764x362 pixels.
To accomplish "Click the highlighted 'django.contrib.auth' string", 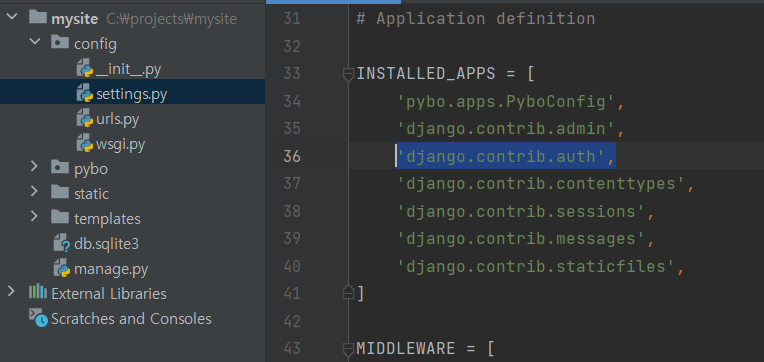I will coord(501,156).
